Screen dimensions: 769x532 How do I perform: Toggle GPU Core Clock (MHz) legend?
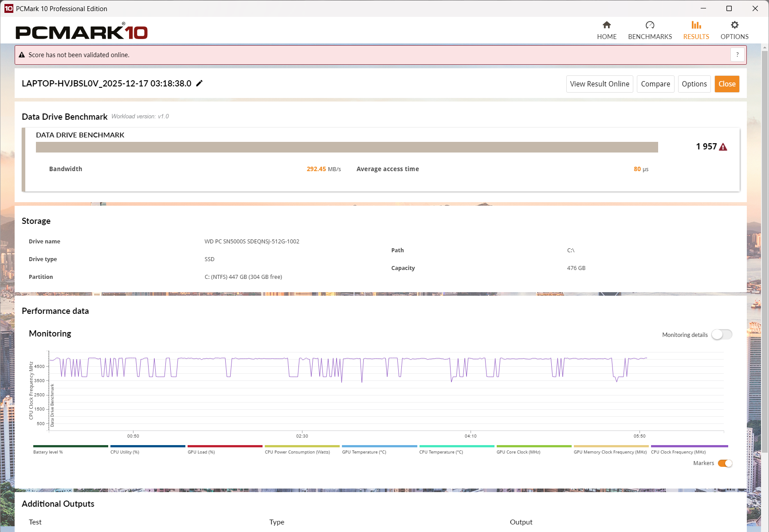click(534, 450)
